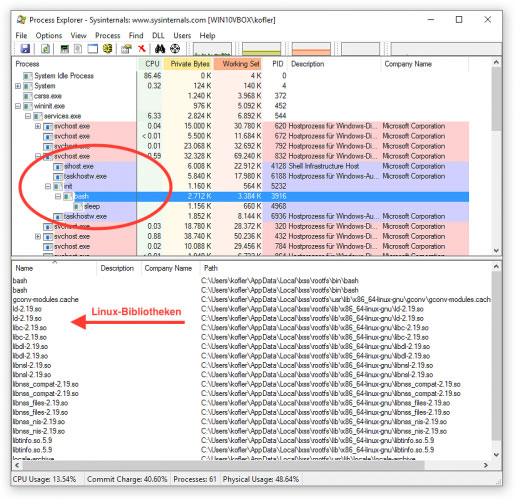The width and height of the screenshot is (516, 500).
Task: Click the icon next to sihost.exe
Action: click(58, 166)
